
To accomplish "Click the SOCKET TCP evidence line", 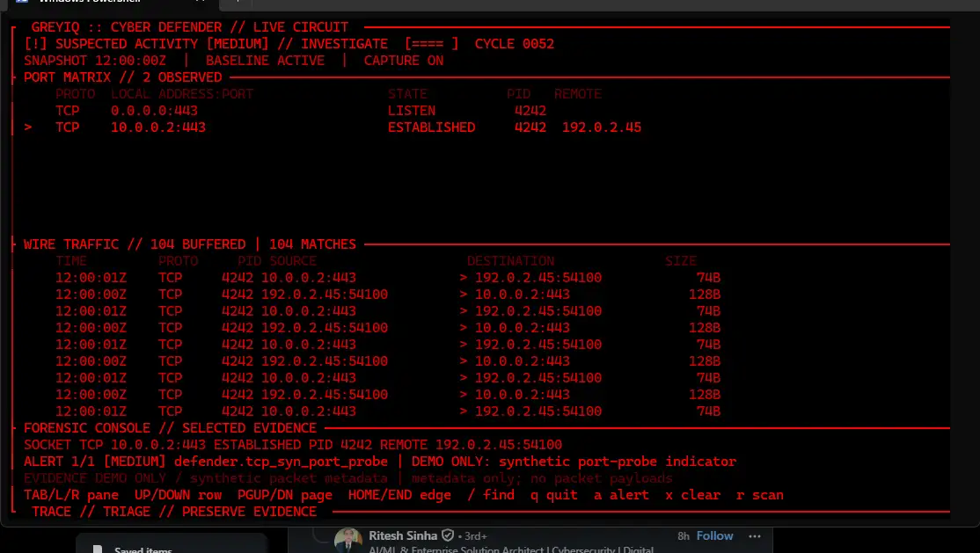I will (x=292, y=445).
